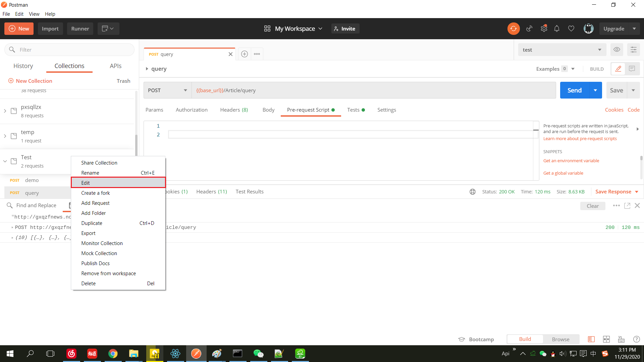Open a new request tab
The width and height of the screenshot is (644, 362).
pyautogui.click(x=245, y=54)
